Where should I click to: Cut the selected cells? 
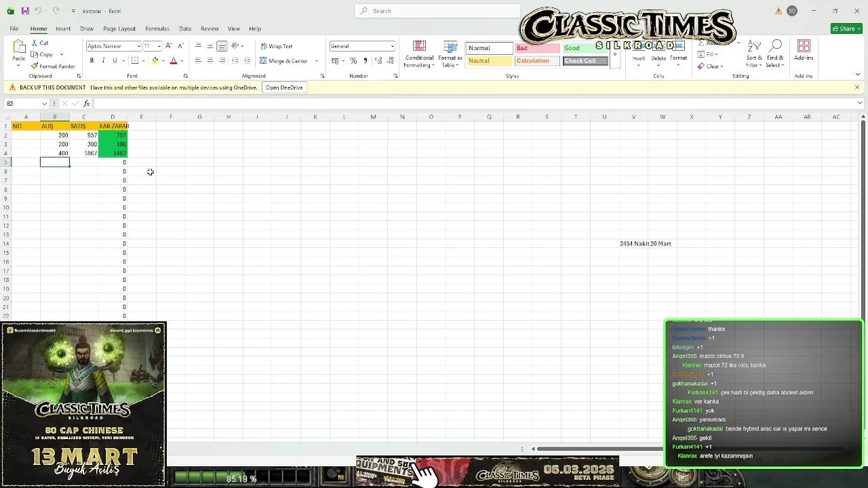coord(39,43)
